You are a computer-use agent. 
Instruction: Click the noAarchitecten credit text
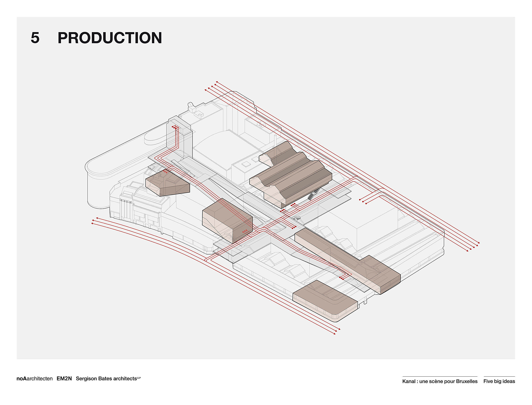click(x=34, y=378)
